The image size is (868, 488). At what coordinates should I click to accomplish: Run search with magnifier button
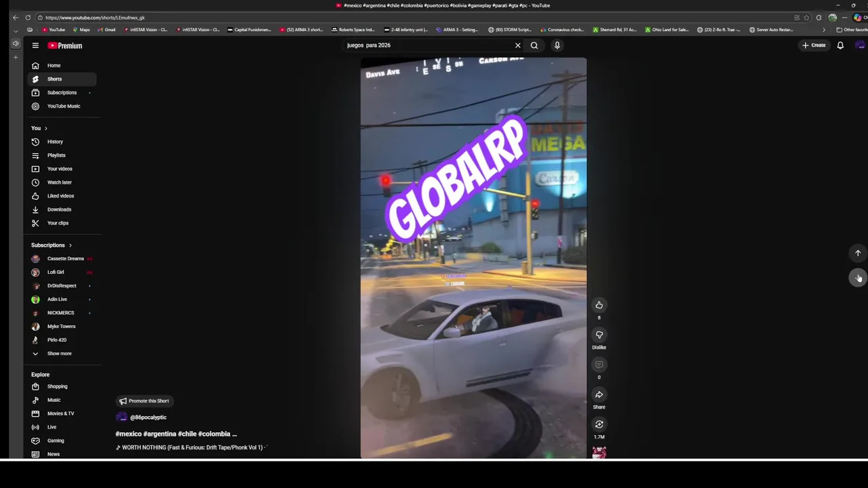click(534, 45)
